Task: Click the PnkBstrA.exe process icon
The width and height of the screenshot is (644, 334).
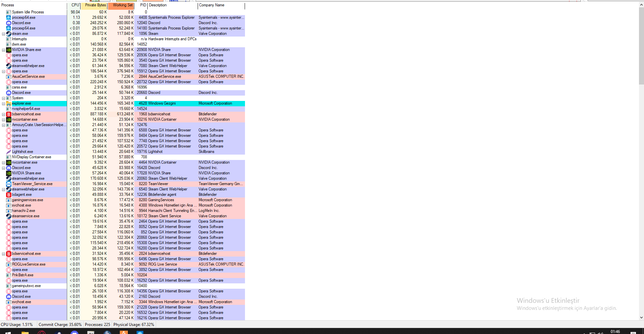Action: coord(9,275)
